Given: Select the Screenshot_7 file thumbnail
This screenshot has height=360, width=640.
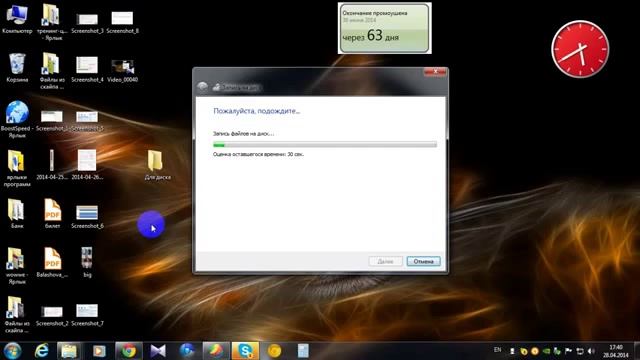Looking at the screenshot, I should 87,314.
